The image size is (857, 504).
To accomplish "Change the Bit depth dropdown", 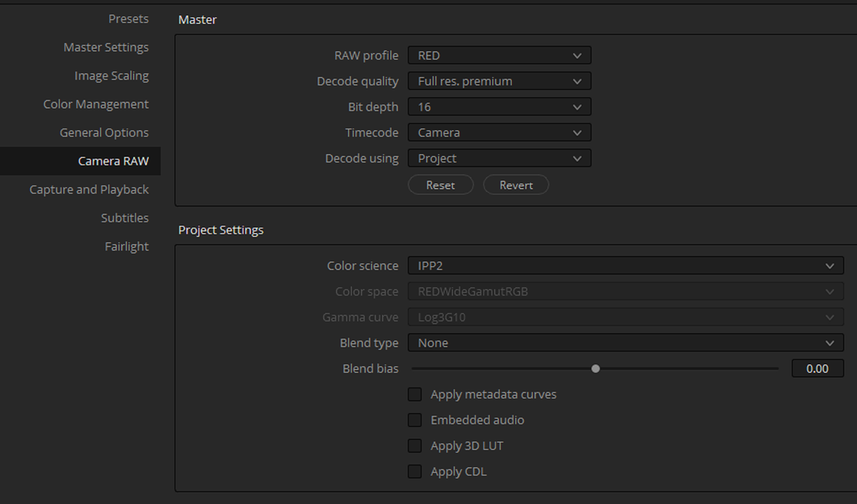I will [499, 107].
